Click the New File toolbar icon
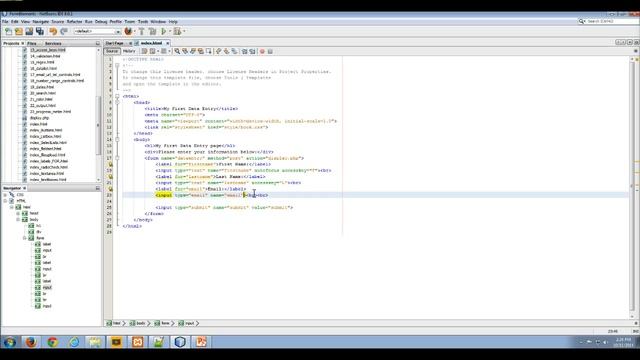This screenshot has width=640, height=360. click(x=8, y=31)
